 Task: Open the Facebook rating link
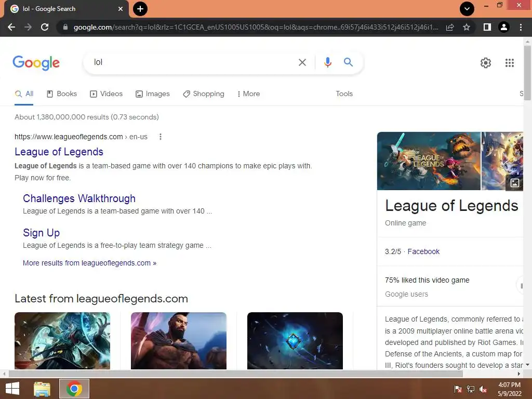point(423,252)
